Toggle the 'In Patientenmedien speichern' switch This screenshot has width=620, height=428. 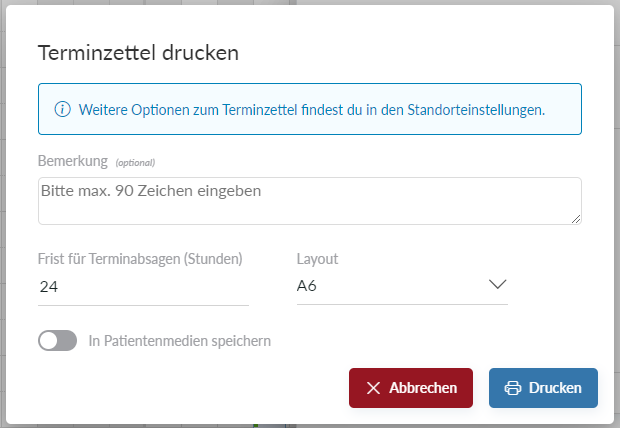tap(57, 341)
